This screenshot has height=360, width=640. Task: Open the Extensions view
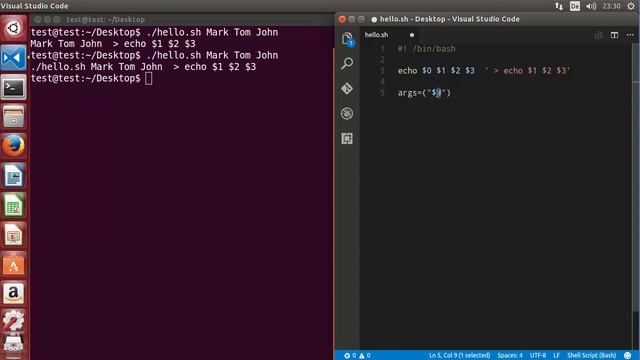[x=347, y=139]
